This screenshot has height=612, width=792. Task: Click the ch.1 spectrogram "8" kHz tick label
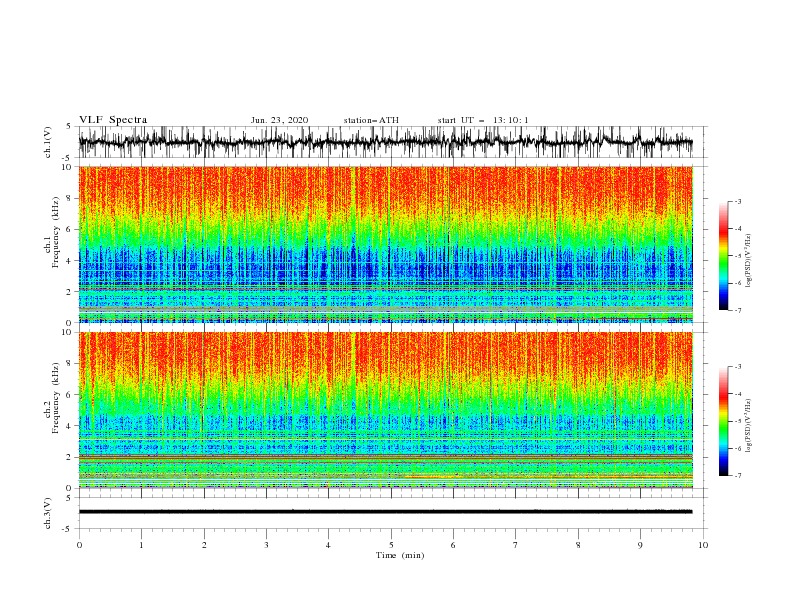pos(69,198)
